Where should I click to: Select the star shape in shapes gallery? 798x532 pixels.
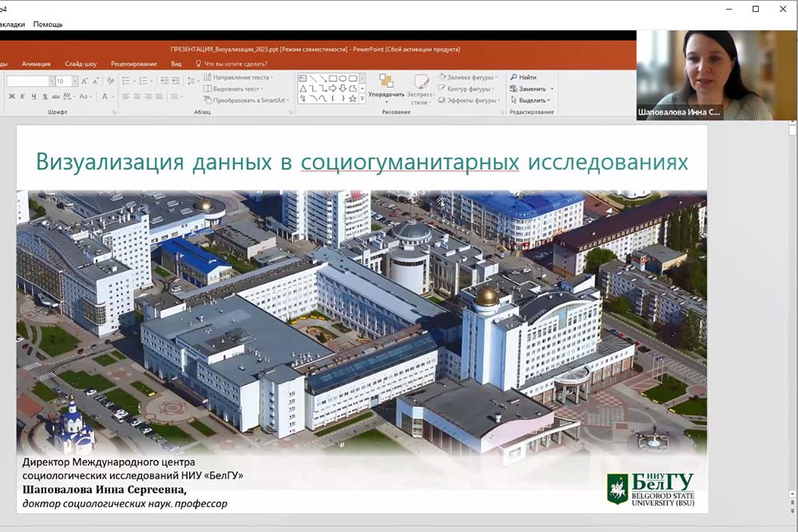click(352, 99)
